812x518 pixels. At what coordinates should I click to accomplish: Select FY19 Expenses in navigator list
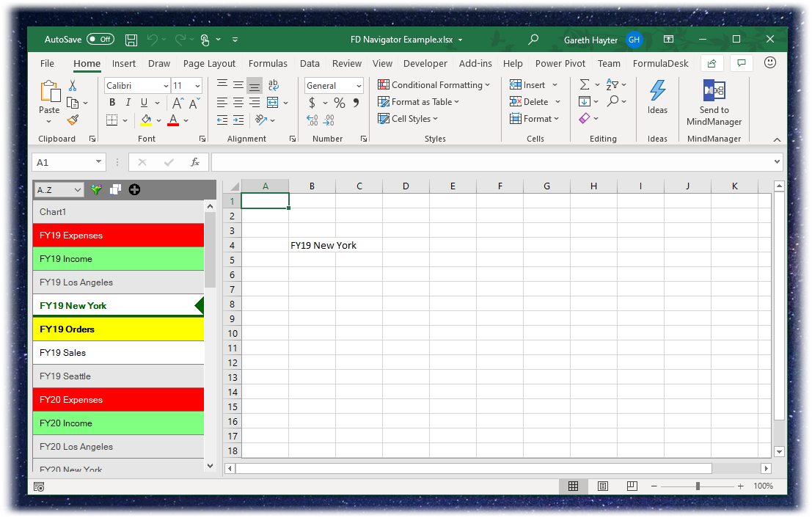(119, 236)
